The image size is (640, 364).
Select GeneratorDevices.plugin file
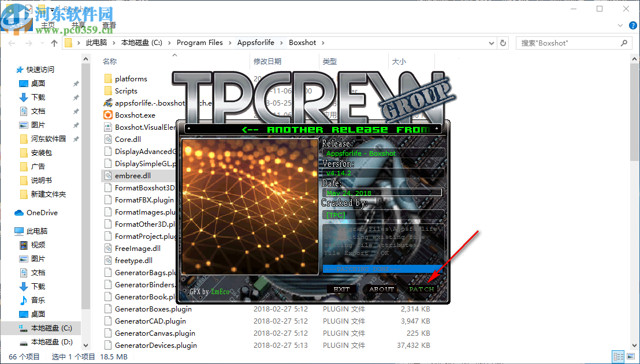pos(155,345)
